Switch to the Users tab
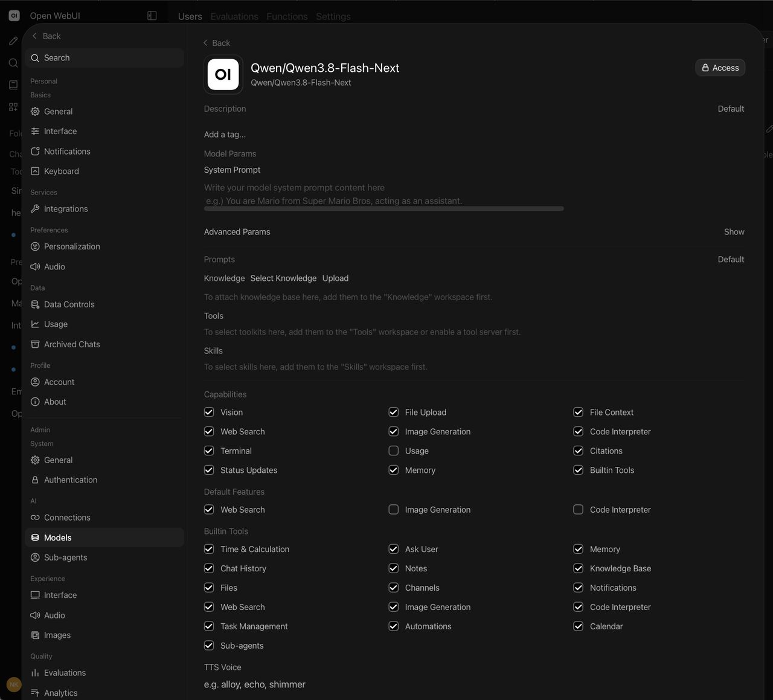This screenshot has height=700, width=773. click(190, 16)
